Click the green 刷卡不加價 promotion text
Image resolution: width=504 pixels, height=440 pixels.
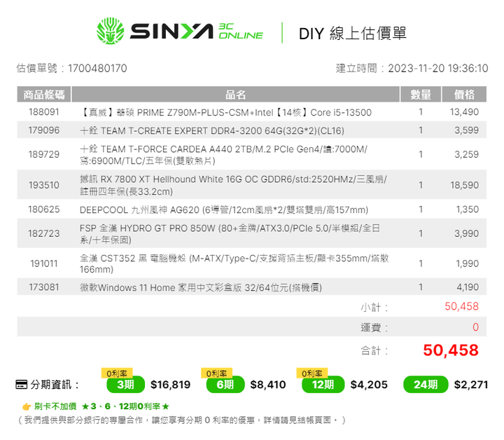tap(101, 406)
